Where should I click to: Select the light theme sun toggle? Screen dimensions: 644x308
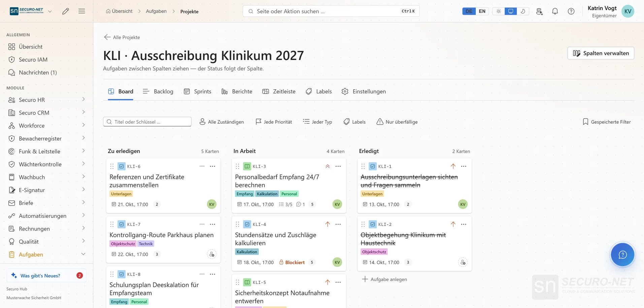pos(498,11)
